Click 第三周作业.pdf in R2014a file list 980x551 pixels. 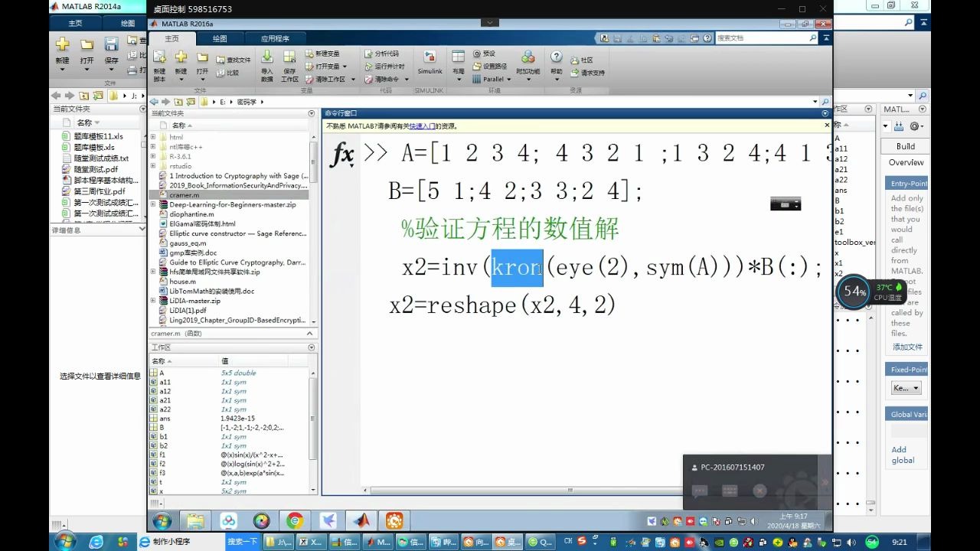click(x=99, y=191)
